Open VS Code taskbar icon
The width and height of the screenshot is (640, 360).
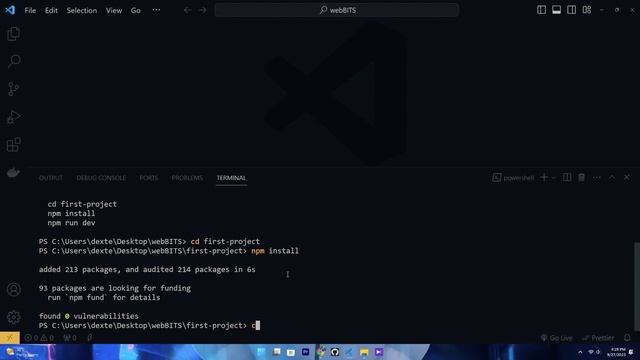click(x=349, y=352)
